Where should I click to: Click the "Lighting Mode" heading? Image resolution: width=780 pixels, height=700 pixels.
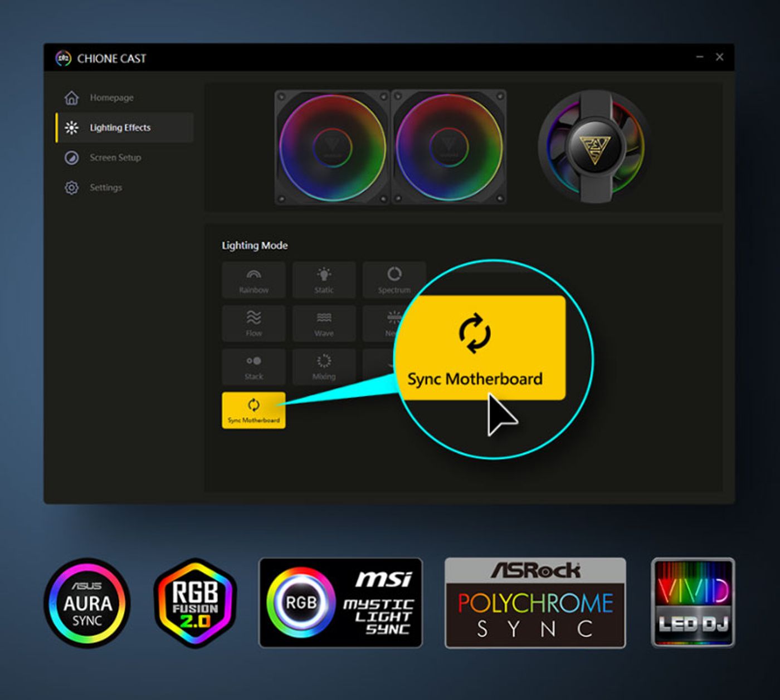255,246
